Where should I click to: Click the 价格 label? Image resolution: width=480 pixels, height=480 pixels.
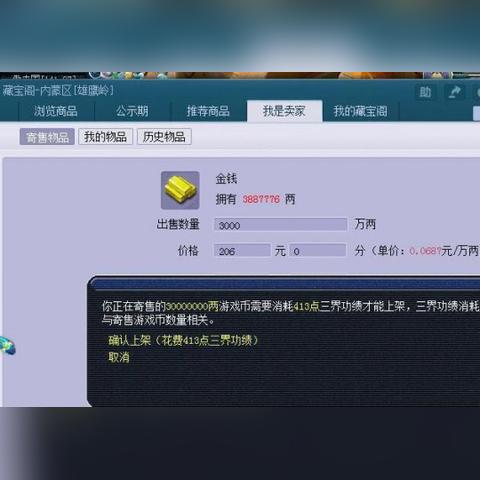point(188,250)
